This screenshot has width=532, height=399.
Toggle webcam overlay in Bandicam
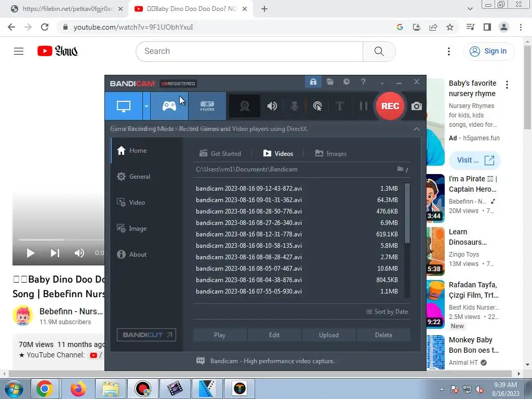[x=245, y=106]
